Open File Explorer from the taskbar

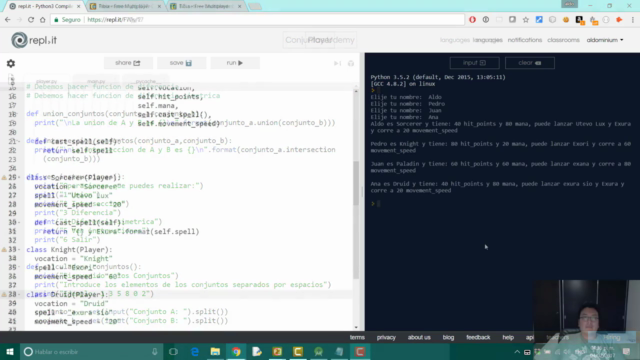[215, 352]
